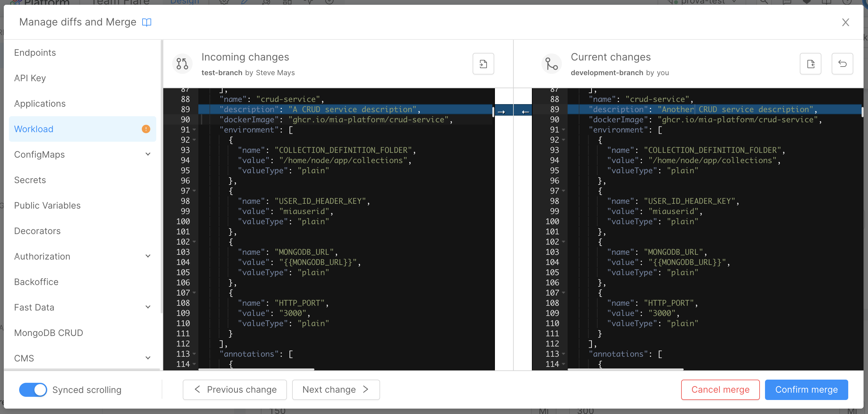
Task: Click the Previous change button
Action: coord(234,389)
